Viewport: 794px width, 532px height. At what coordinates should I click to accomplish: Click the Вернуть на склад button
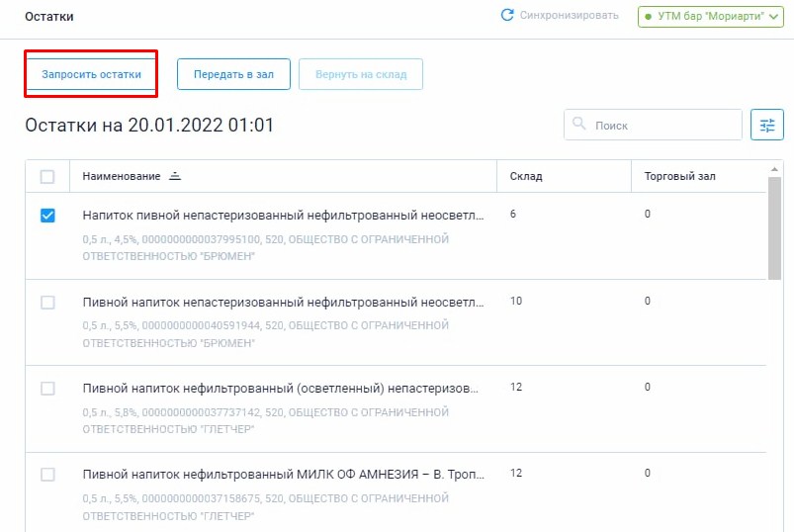click(361, 74)
